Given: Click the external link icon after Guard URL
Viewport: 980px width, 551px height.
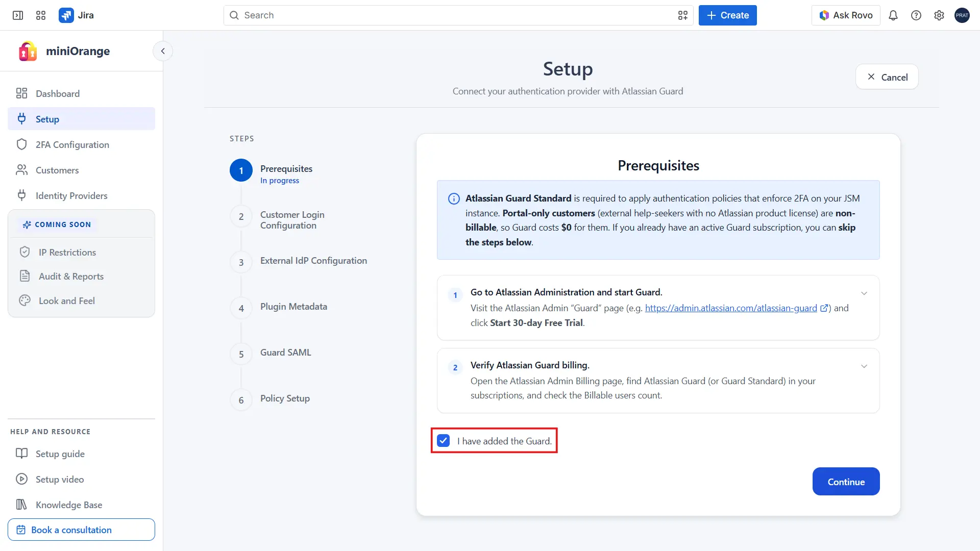Looking at the screenshot, I should click(x=824, y=308).
